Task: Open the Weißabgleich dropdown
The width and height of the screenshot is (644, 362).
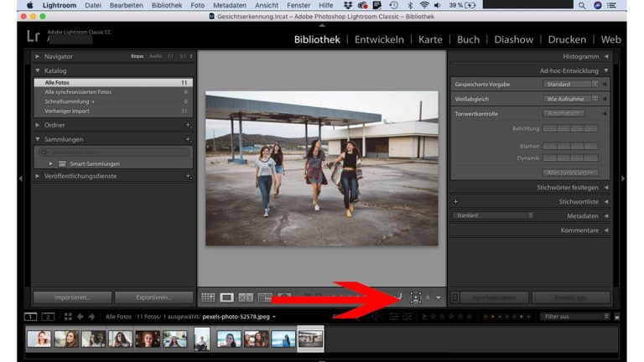Action: click(x=570, y=98)
